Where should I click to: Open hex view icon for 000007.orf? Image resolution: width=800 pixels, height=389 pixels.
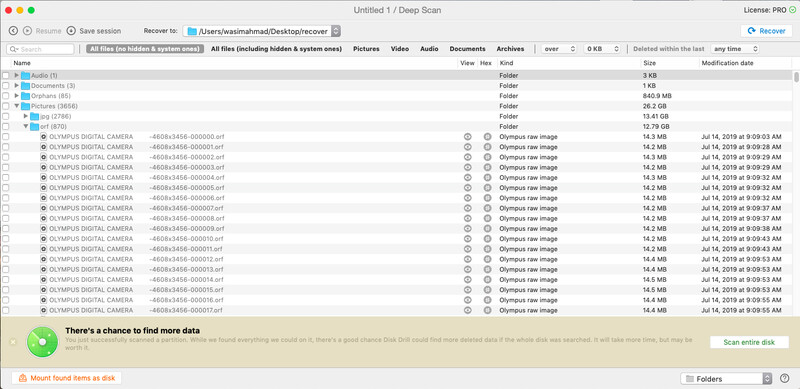click(487, 208)
